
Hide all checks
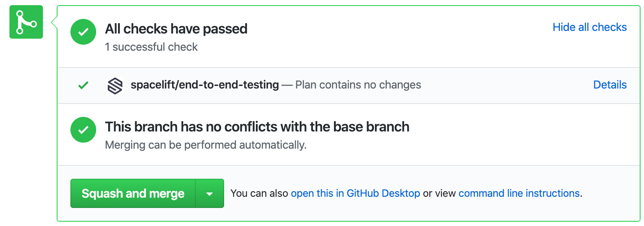point(589,27)
